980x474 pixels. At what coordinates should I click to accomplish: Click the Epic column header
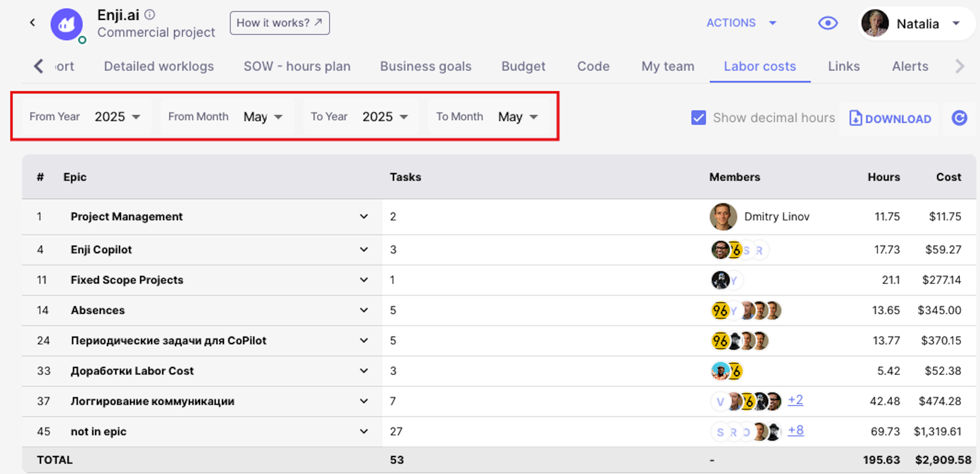click(75, 177)
